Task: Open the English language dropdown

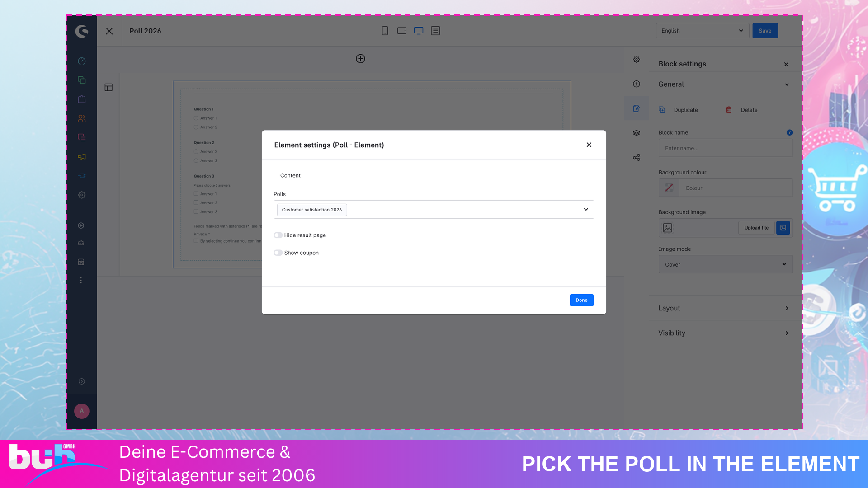Action: [702, 31]
